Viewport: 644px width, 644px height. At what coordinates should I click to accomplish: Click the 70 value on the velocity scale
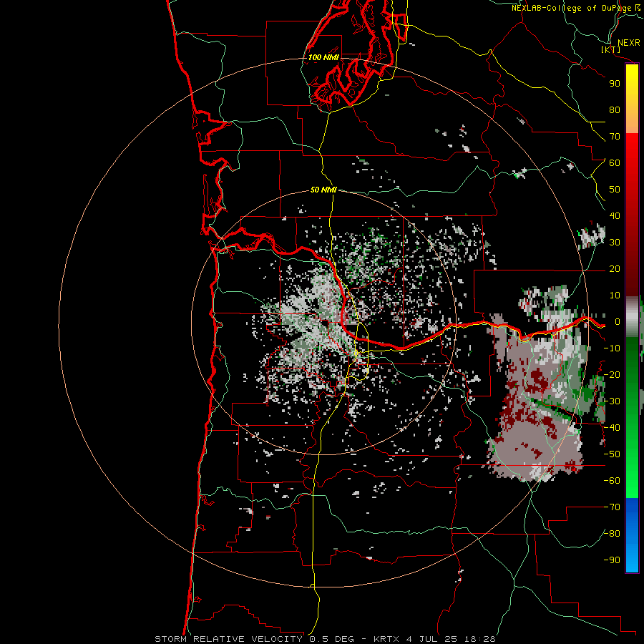(x=615, y=137)
